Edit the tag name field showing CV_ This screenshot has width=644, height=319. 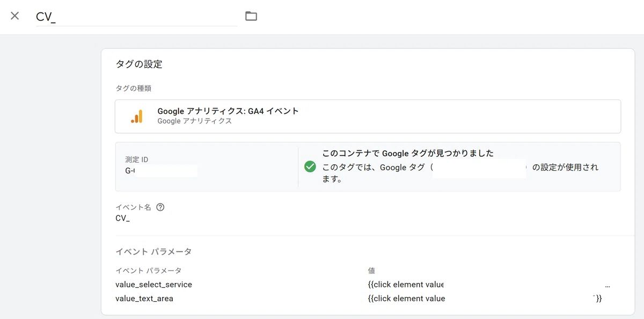pyautogui.click(x=136, y=17)
